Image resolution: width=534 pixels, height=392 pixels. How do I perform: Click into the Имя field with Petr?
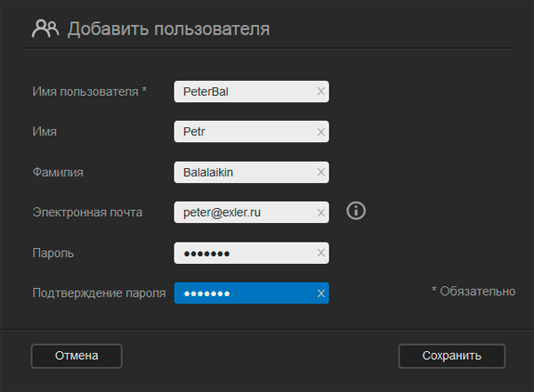point(242,132)
